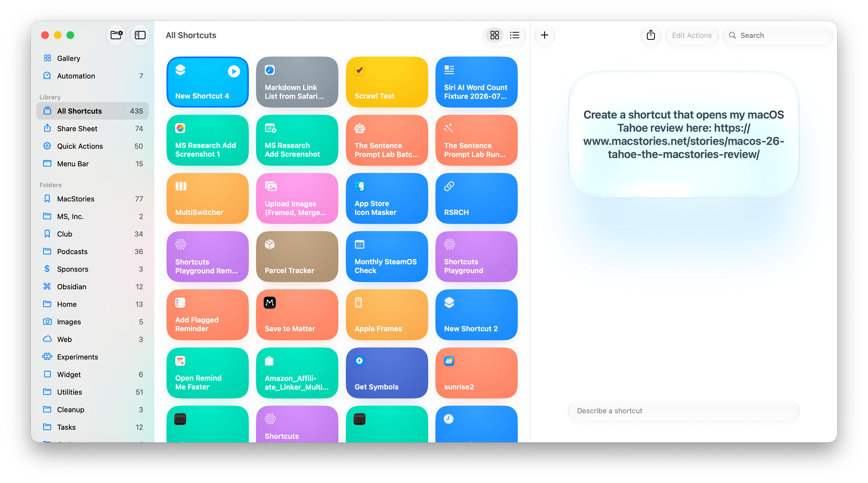The image size is (868, 483).
Task: Click the sparkle icon on Shortcuts Playground Rem...
Action: (181, 244)
